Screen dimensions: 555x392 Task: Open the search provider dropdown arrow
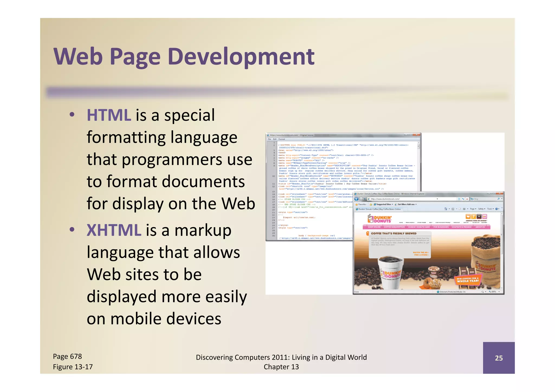[502, 199]
